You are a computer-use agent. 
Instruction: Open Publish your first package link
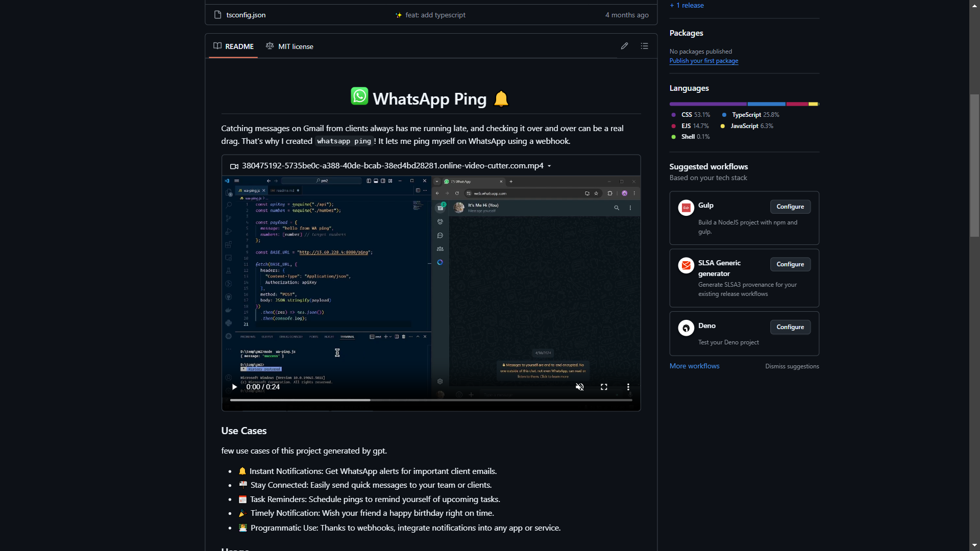click(x=704, y=61)
